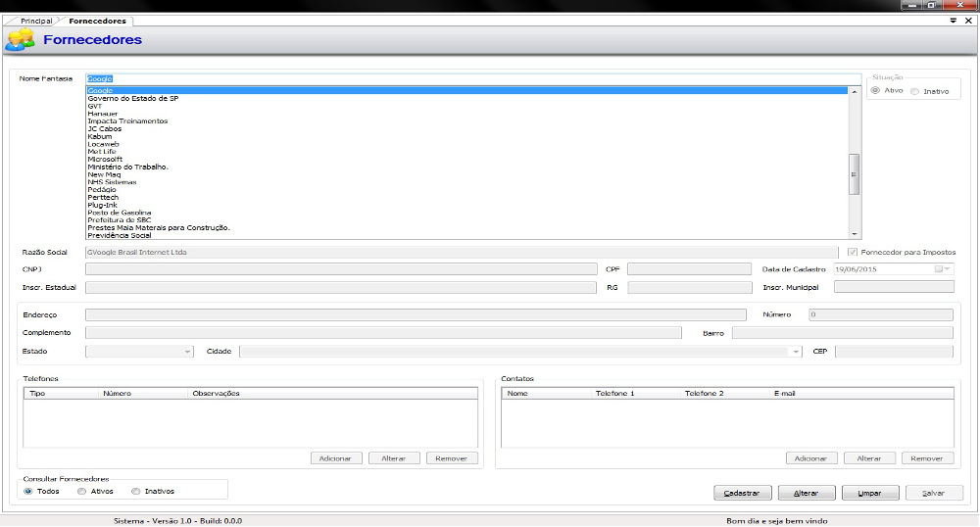
Task: Open the tab list arrow beside the X
Action: [x=954, y=21]
